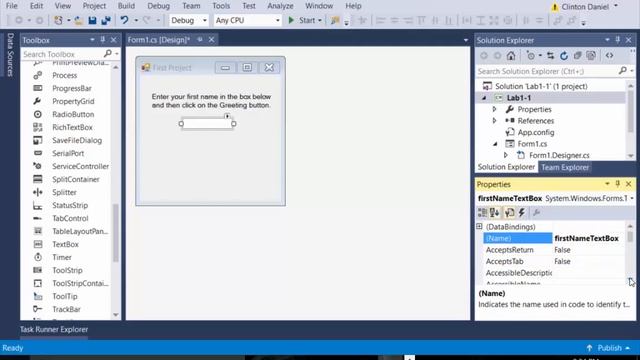Open the Task Runner Explorer tab
The width and height of the screenshot is (640, 360).
[54, 329]
